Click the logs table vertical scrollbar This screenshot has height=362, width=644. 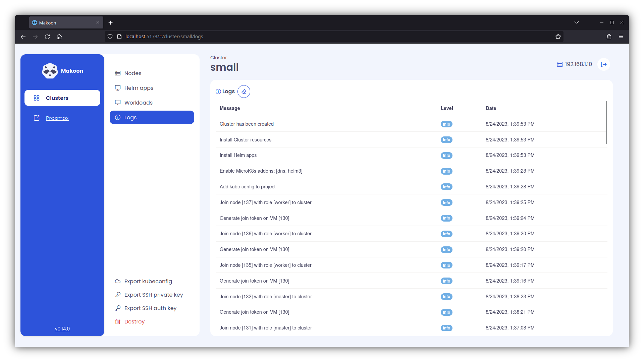pyautogui.click(x=606, y=122)
